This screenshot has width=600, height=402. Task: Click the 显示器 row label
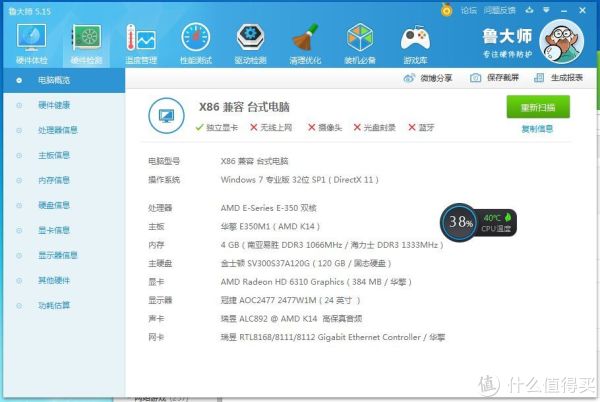point(160,300)
